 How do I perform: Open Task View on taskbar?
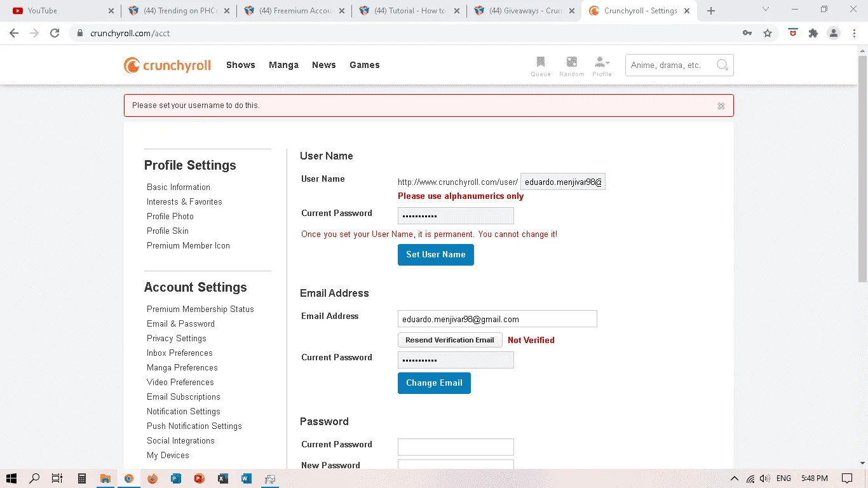click(57, 478)
